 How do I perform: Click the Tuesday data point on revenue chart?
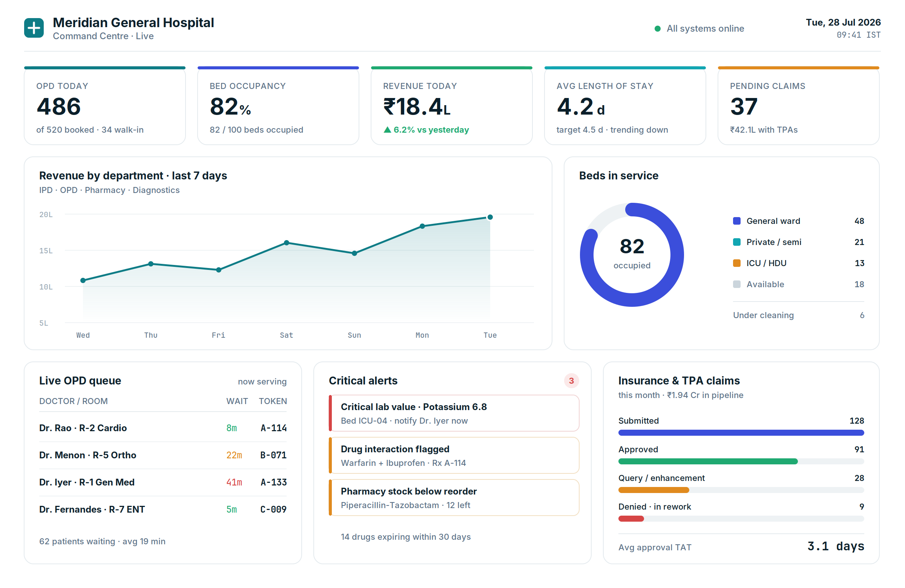(490, 217)
